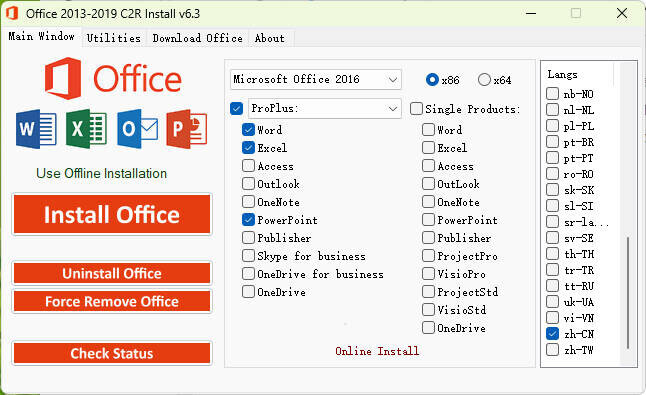This screenshot has width=646, height=395.
Task: Enable the Single Products checkbox
Action: [x=417, y=109]
